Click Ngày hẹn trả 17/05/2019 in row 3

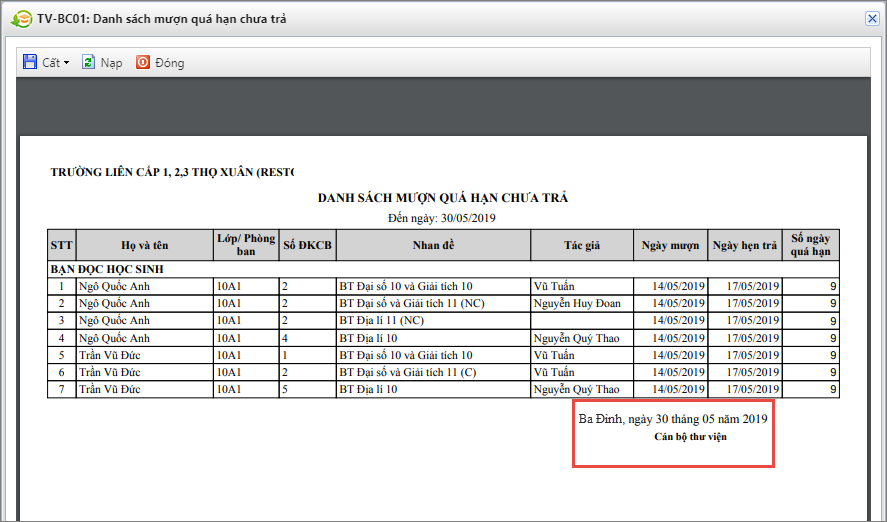[x=753, y=320]
